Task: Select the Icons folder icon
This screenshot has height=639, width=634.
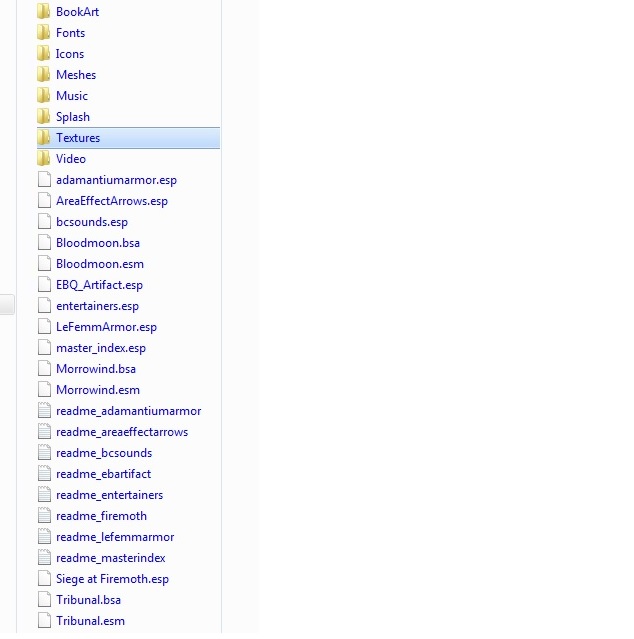Action: (x=44, y=53)
